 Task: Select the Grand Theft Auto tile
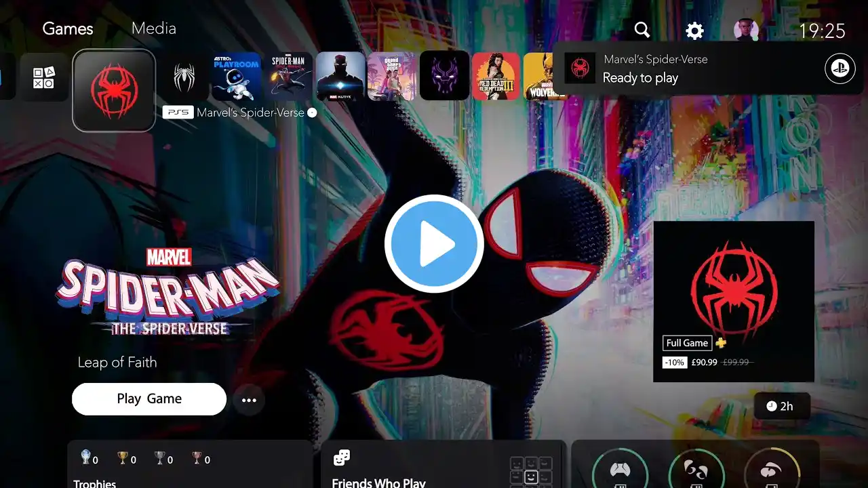click(391, 77)
